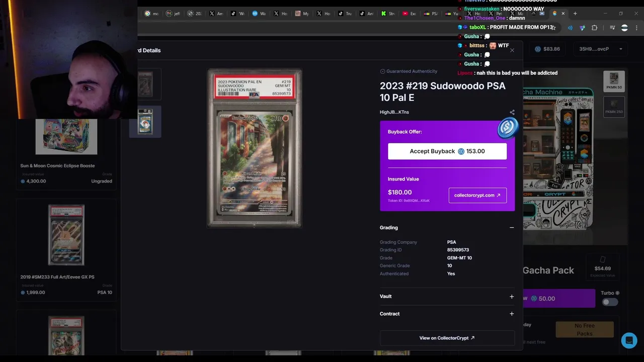Image resolution: width=644 pixels, height=362 pixels.
Task: Click the coin badge on buyback panel
Action: point(508,127)
